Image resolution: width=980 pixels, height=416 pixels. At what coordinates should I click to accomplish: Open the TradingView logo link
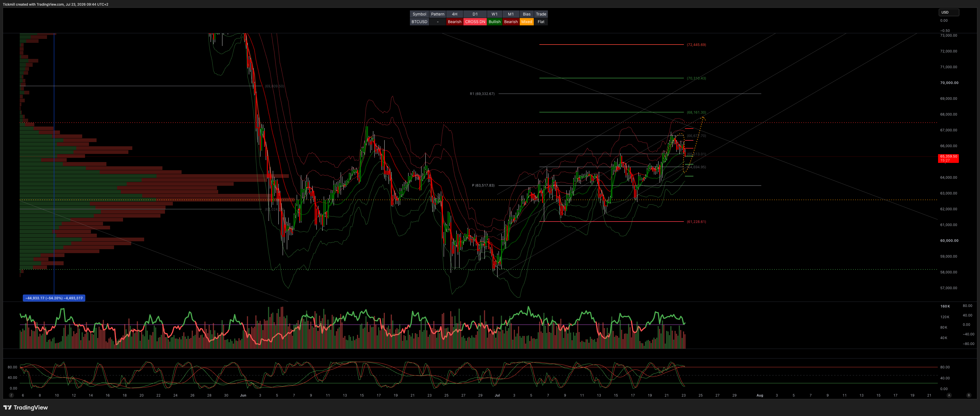click(x=26, y=407)
